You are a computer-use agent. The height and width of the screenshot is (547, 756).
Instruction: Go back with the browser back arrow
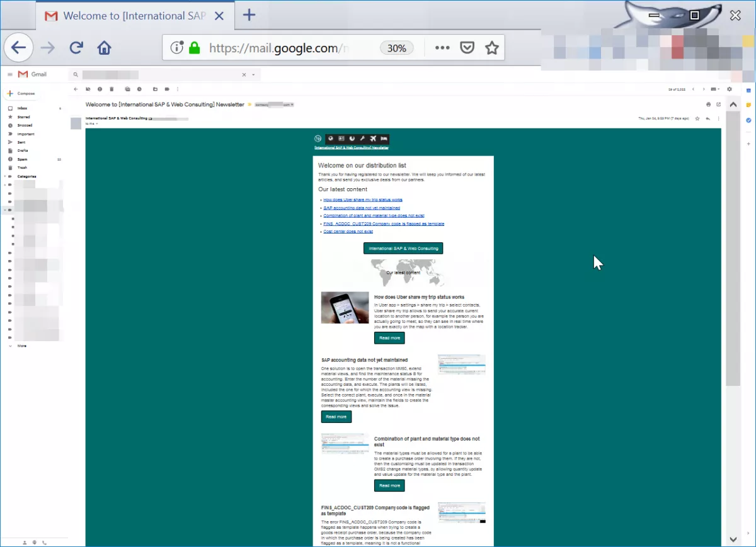pos(19,47)
